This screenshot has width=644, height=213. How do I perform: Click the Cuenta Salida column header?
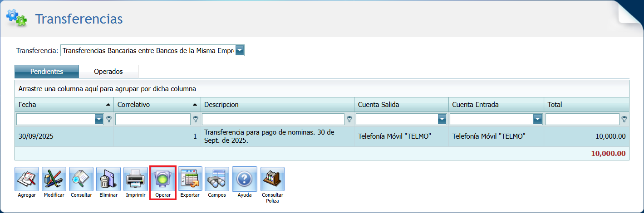401,105
